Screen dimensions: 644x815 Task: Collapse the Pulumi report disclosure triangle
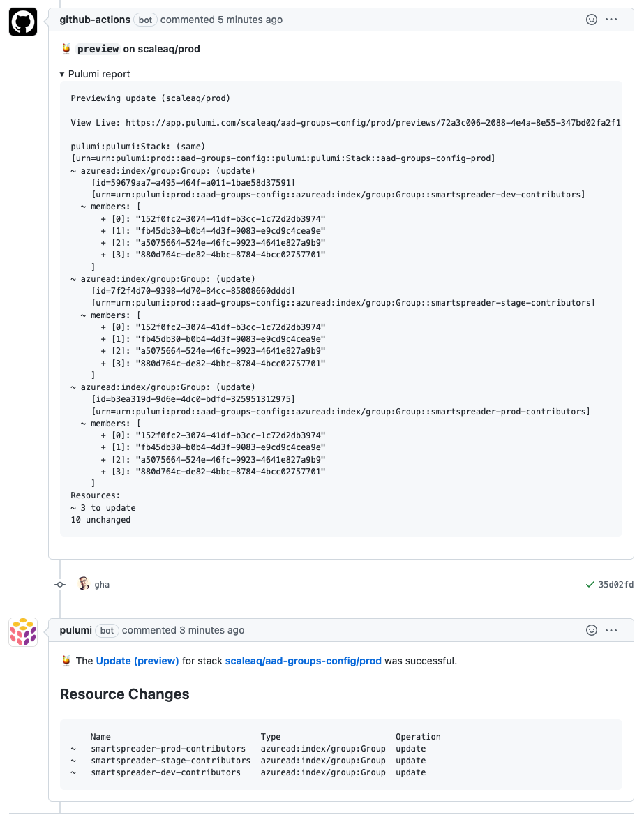[62, 73]
